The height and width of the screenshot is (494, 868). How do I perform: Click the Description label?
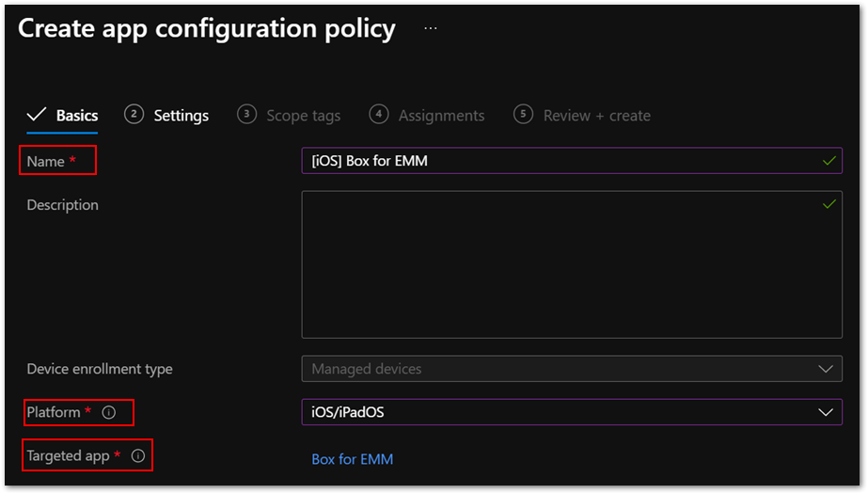[x=63, y=205]
